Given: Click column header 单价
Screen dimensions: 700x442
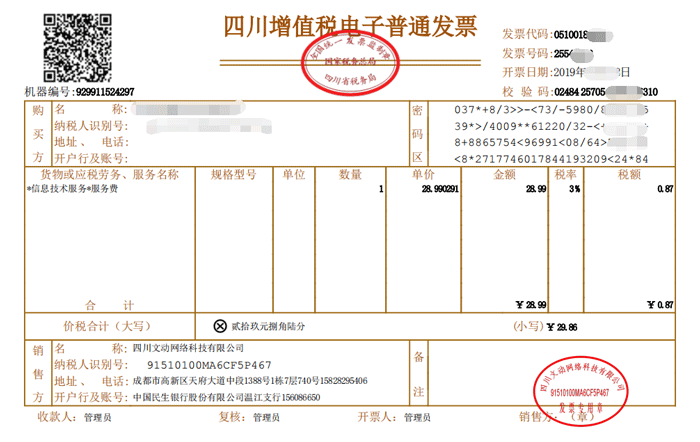Looking at the screenshot, I should coord(423,175).
